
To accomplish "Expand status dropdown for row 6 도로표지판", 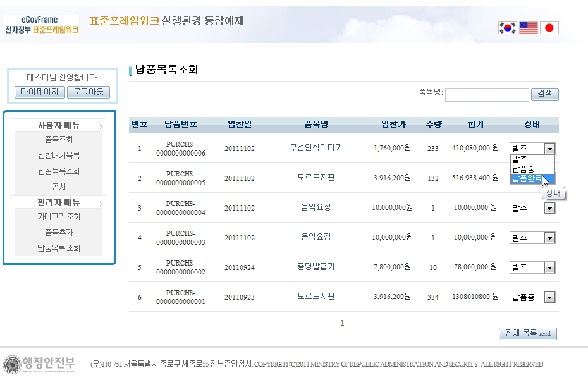I will pos(532,297).
